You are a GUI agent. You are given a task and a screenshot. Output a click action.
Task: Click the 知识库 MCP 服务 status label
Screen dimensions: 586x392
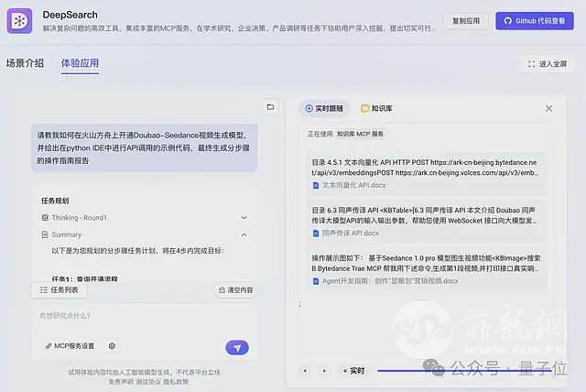[x=360, y=134]
